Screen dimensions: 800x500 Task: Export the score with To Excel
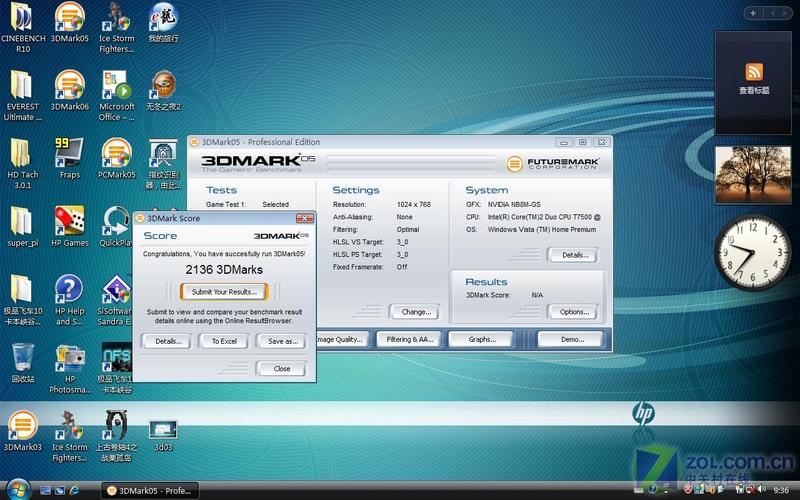point(224,341)
